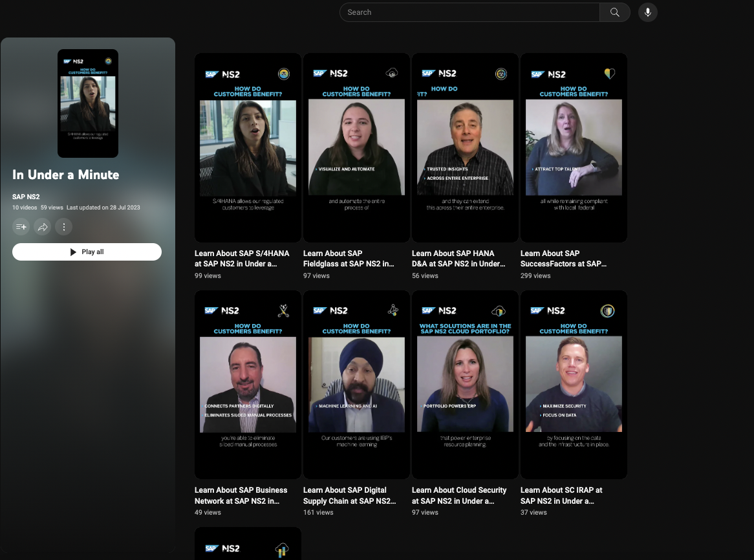
Task: Open the partially visible ninth video thumbnail
Action: pyautogui.click(x=248, y=544)
